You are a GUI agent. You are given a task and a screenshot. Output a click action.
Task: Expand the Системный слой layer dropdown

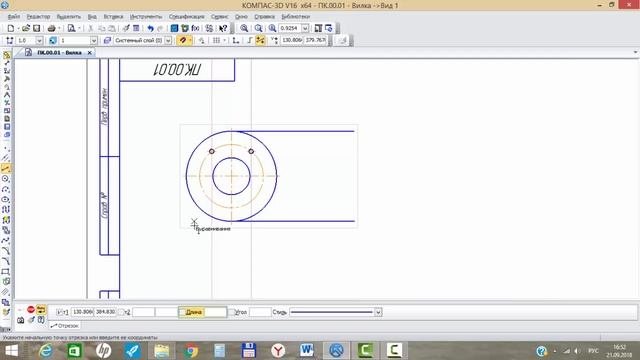point(168,40)
